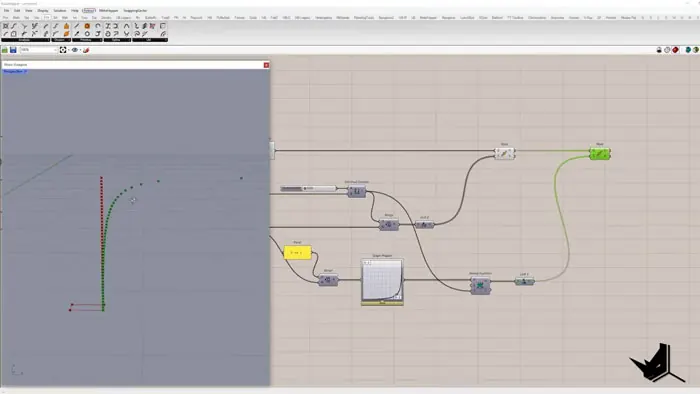Toggle wireframe preview mode

[x=667, y=50]
